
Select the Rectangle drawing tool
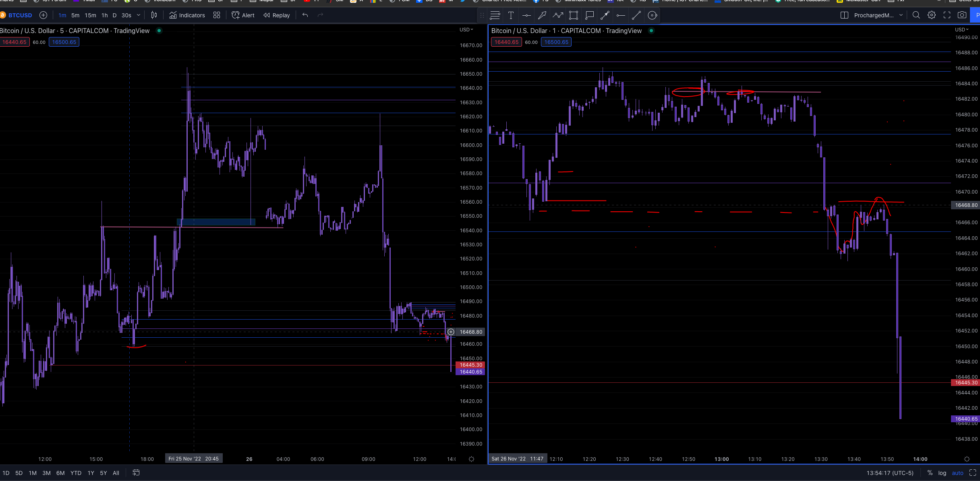pyautogui.click(x=573, y=15)
